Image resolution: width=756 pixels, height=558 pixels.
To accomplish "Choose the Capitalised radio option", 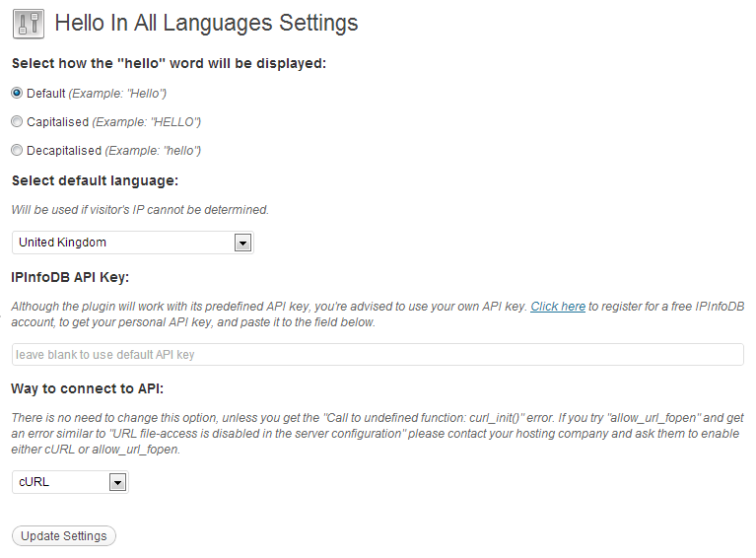I will pyautogui.click(x=17, y=121).
